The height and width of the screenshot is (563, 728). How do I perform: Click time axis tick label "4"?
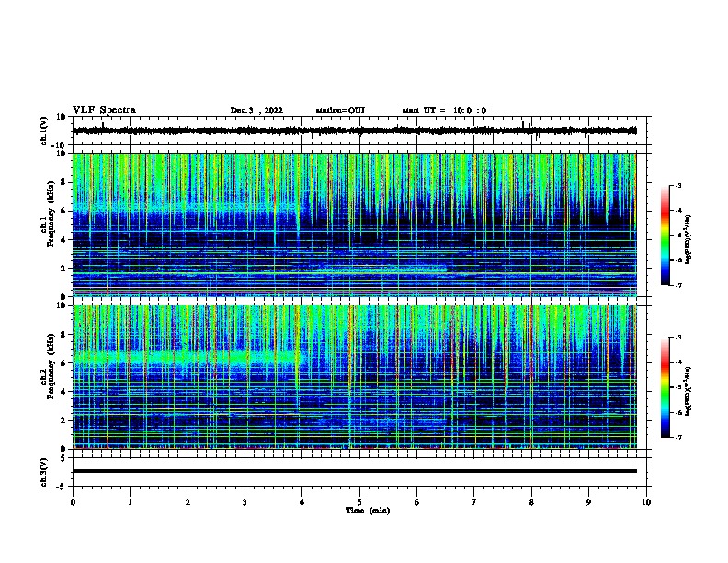302,502
